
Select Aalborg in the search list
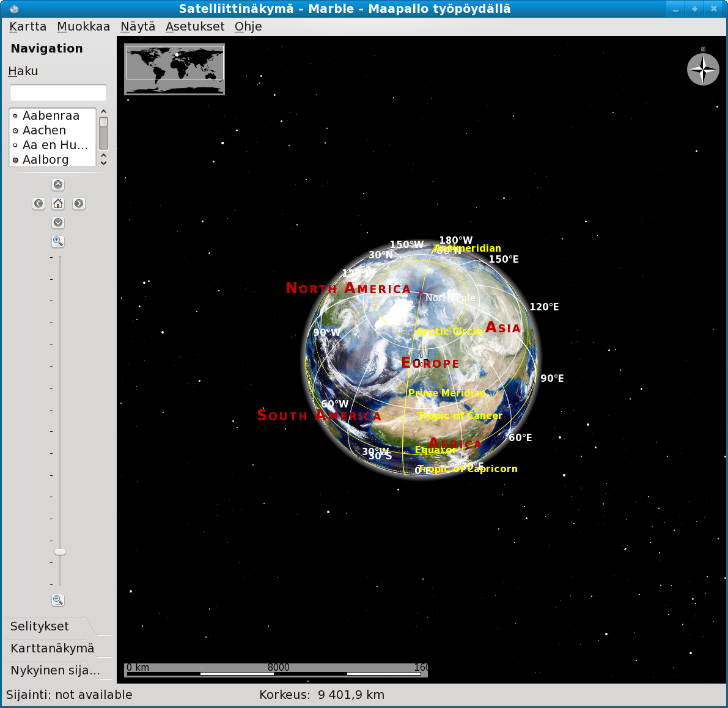[46, 159]
